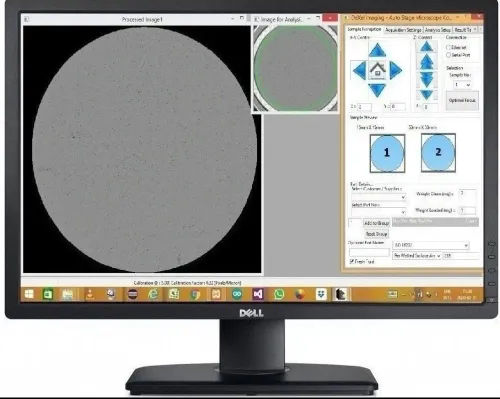Open Arduino IDE taskbar icon
The image size is (500, 399).
[237, 294]
